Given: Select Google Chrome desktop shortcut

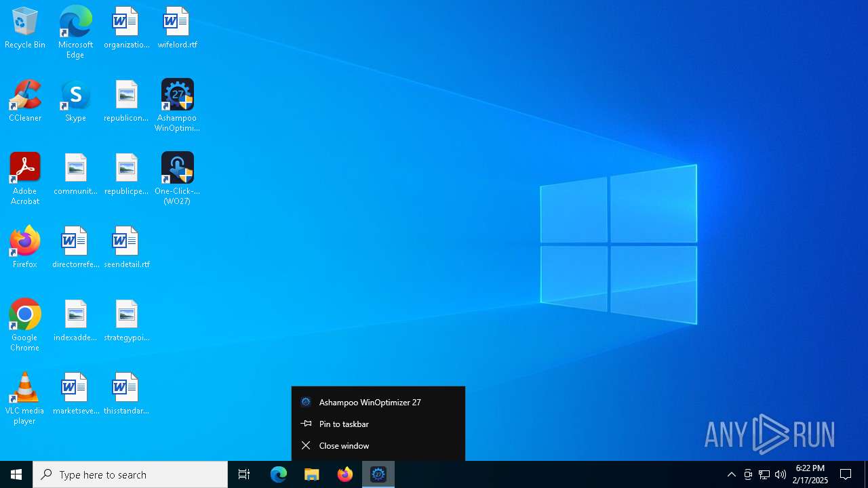Looking at the screenshot, I should pyautogui.click(x=25, y=325).
